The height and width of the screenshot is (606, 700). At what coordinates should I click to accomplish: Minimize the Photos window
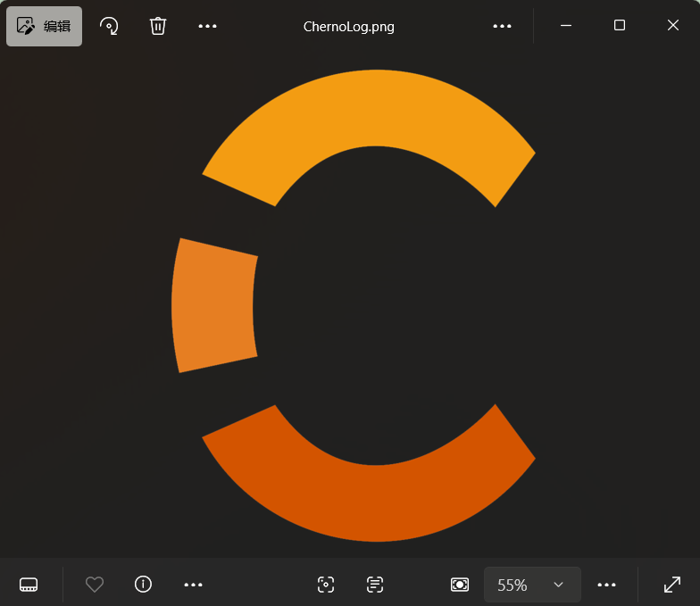point(566,25)
